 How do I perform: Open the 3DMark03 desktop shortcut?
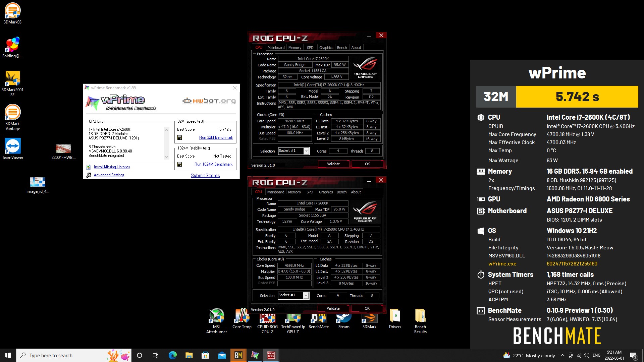tap(12, 13)
